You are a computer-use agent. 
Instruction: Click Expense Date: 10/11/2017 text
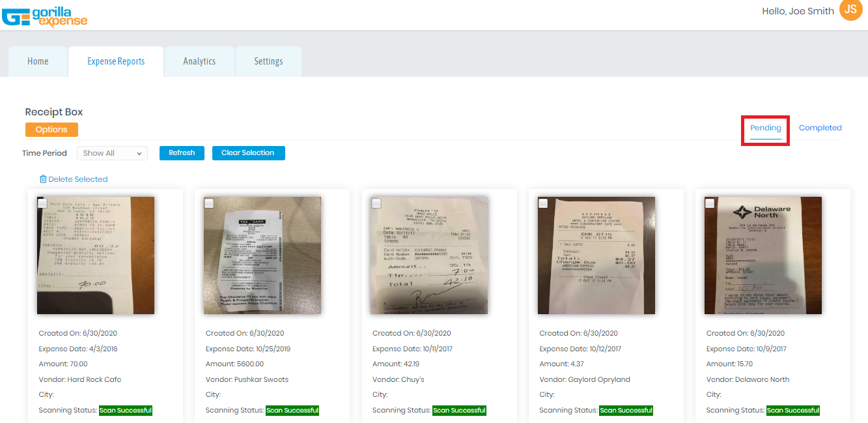point(413,349)
